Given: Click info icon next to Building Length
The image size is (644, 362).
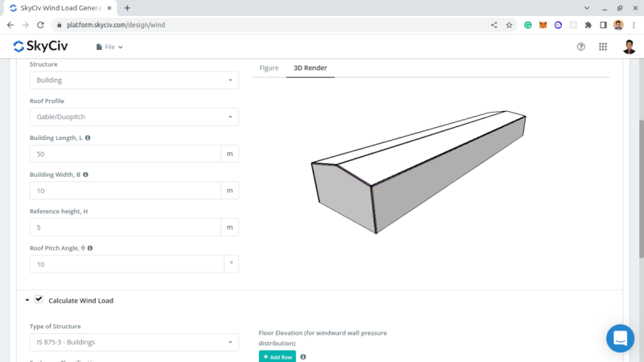Looking at the screenshot, I should (88, 138).
